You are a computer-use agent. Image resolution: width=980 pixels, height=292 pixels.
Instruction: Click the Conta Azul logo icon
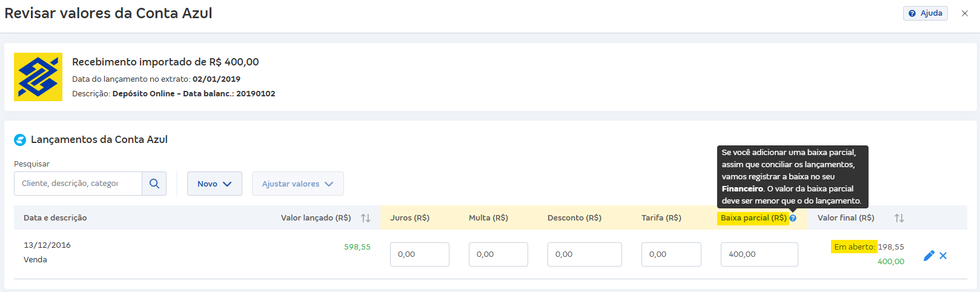(x=20, y=140)
